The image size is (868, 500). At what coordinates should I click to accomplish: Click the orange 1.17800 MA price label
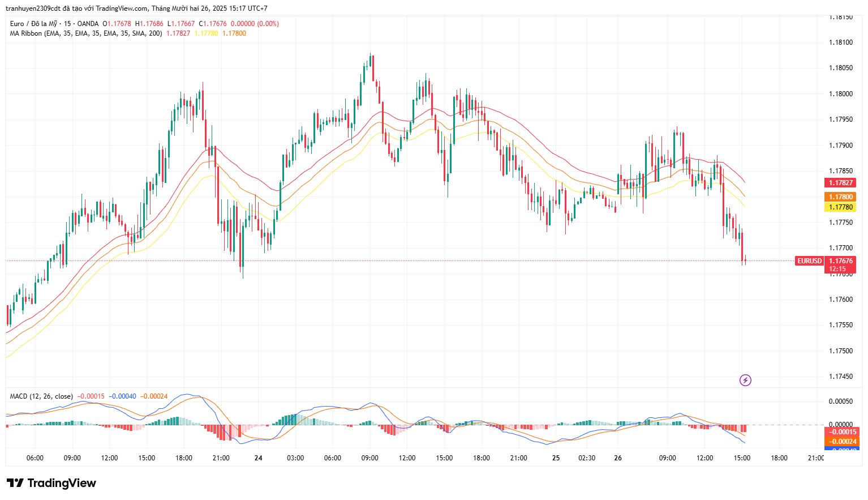click(840, 197)
